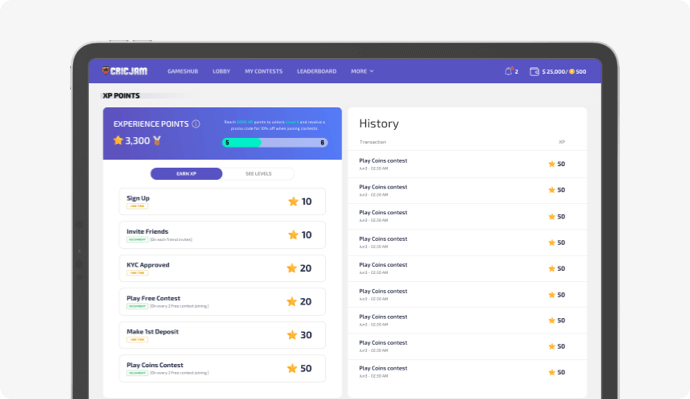The height and width of the screenshot is (399, 690).
Task: Click the coin icon next to 500
Action: pyautogui.click(x=572, y=71)
